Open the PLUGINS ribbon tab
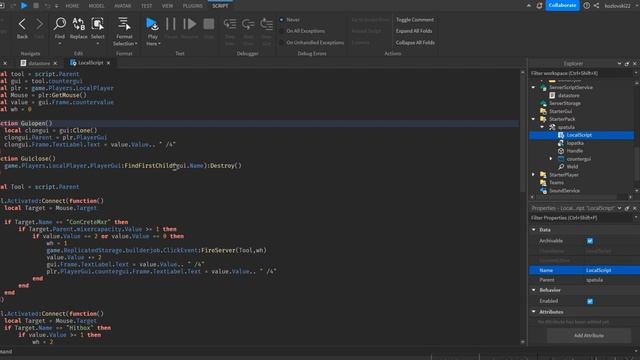640x360 pixels. pos(193,6)
